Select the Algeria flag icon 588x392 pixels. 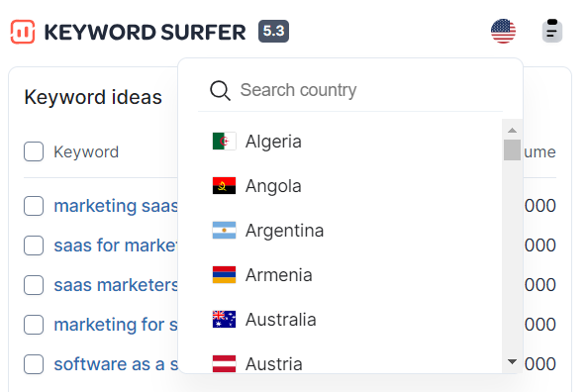click(224, 141)
